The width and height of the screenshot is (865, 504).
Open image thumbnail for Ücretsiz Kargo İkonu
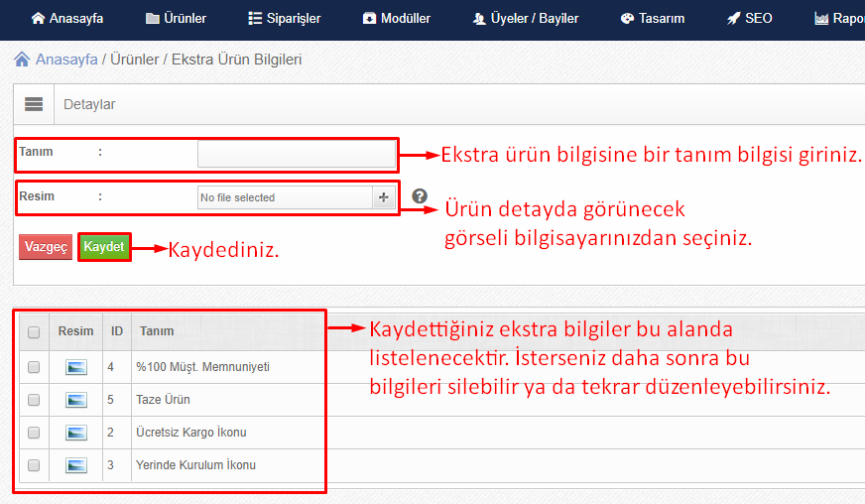point(76,433)
